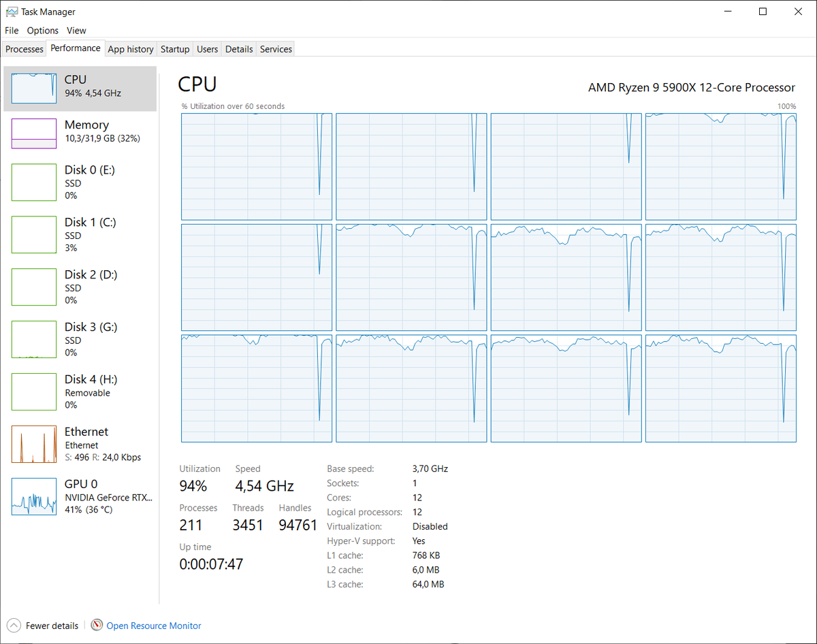Click the up time value 0:00:07:47
This screenshot has height=644, width=817.
click(x=211, y=564)
